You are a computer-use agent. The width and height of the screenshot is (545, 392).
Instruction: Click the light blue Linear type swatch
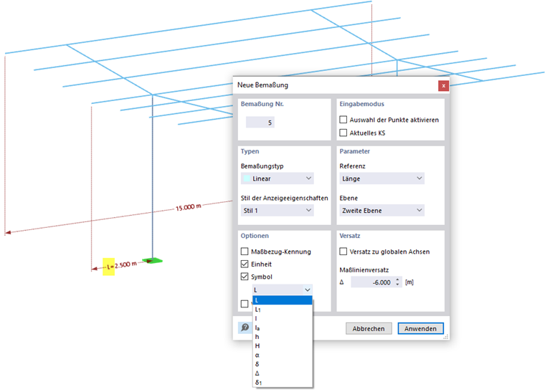click(x=247, y=178)
